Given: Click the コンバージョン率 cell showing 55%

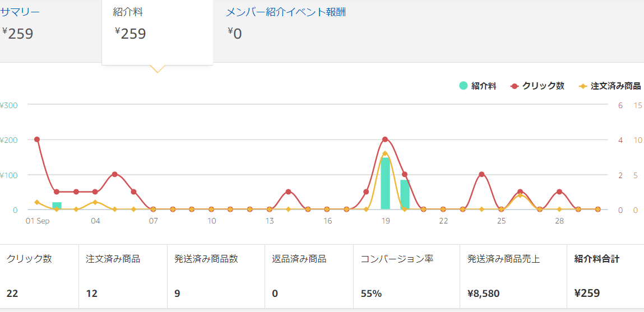Looking at the screenshot, I should (406, 276).
